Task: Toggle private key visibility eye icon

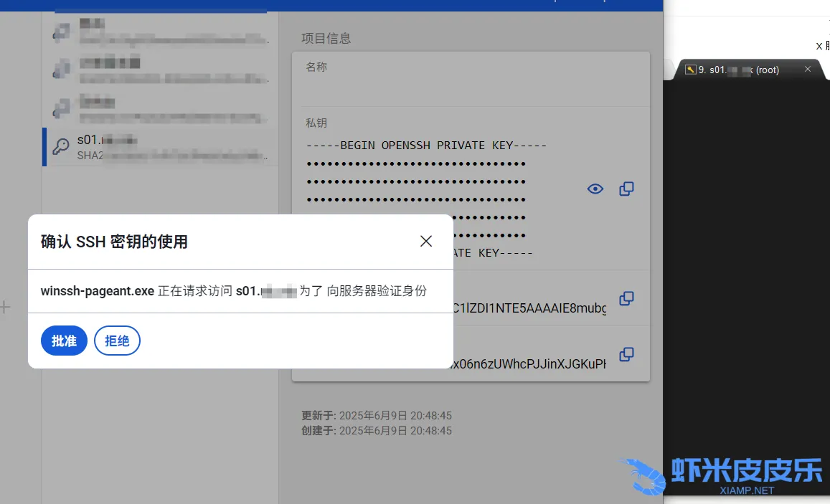Action: pos(595,189)
